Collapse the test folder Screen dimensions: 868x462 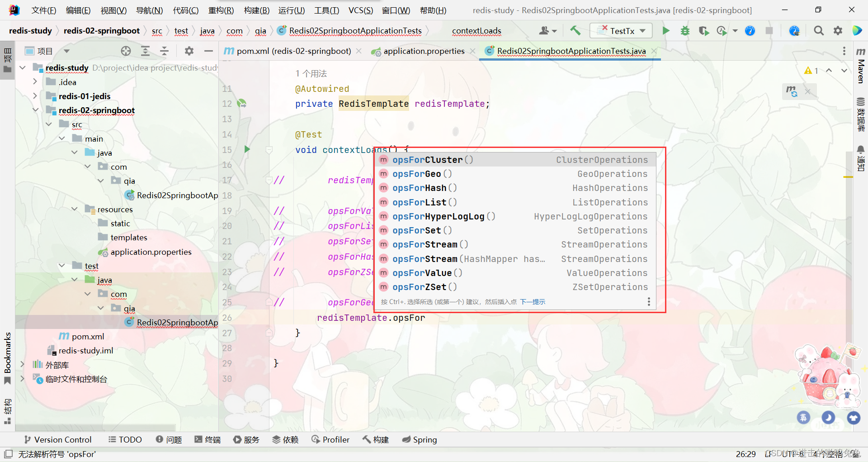[x=61, y=266]
